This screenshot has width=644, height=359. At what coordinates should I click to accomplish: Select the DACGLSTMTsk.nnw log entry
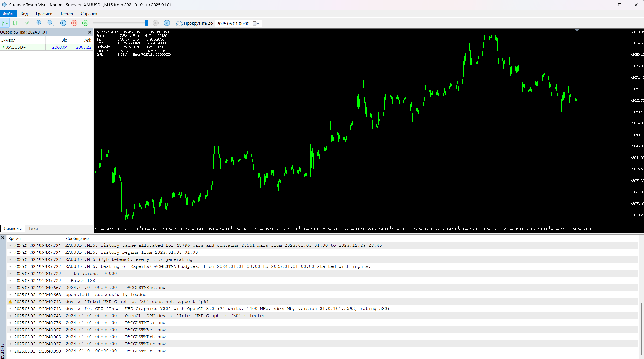322,323
